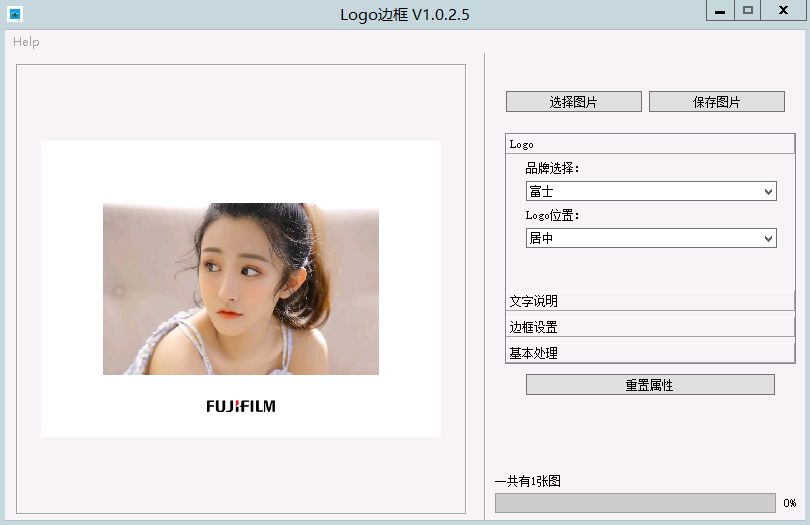This screenshot has width=810, height=525.
Task: Click the preview photo of the woman
Action: 241,289
